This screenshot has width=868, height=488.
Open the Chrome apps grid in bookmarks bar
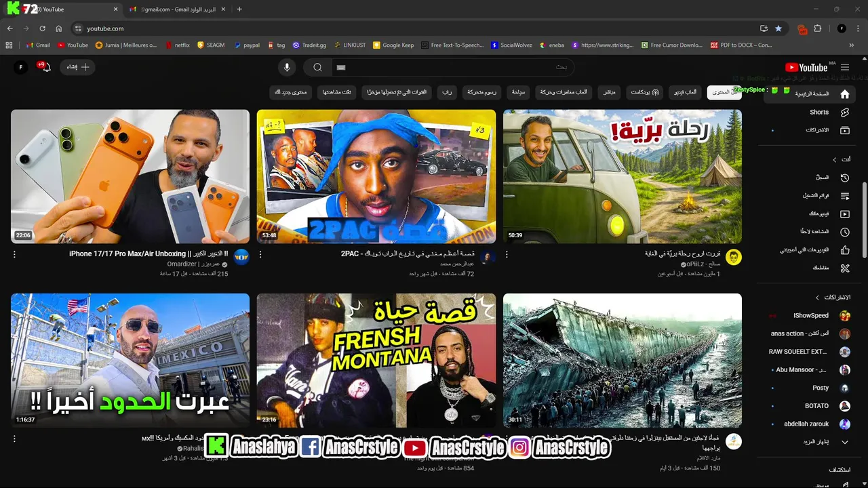(x=9, y=45)
